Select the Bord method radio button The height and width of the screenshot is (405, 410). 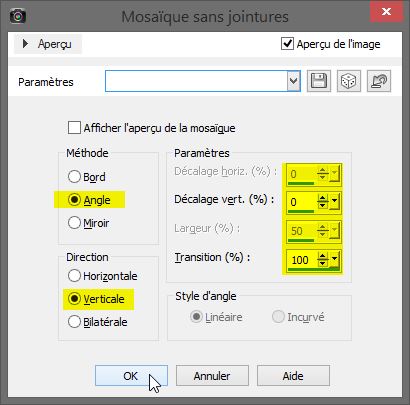pos(74,177)
